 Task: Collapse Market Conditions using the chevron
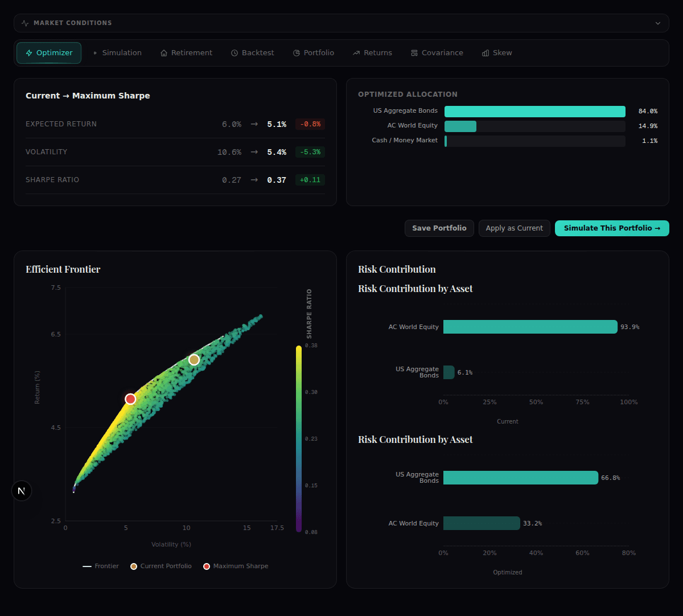tap(659, 23)
